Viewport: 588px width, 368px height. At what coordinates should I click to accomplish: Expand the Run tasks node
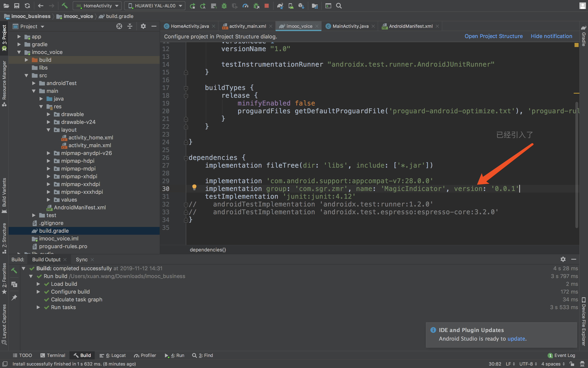tap(38, 307)
